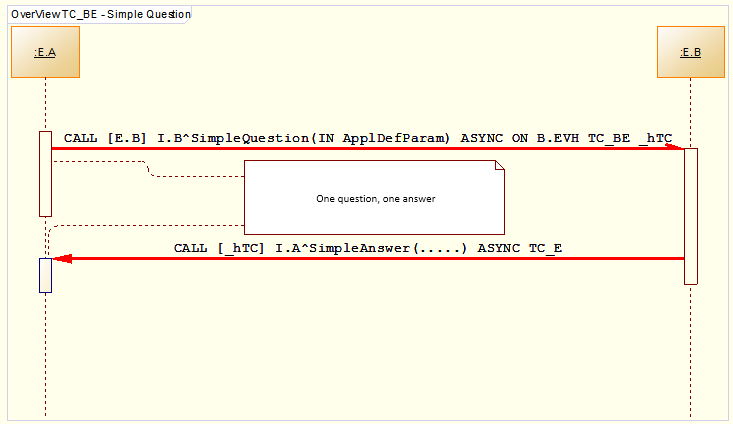
Task: Click the SimpleQuestion arrowhead at E.B activation
Action: tap(678, 148)
